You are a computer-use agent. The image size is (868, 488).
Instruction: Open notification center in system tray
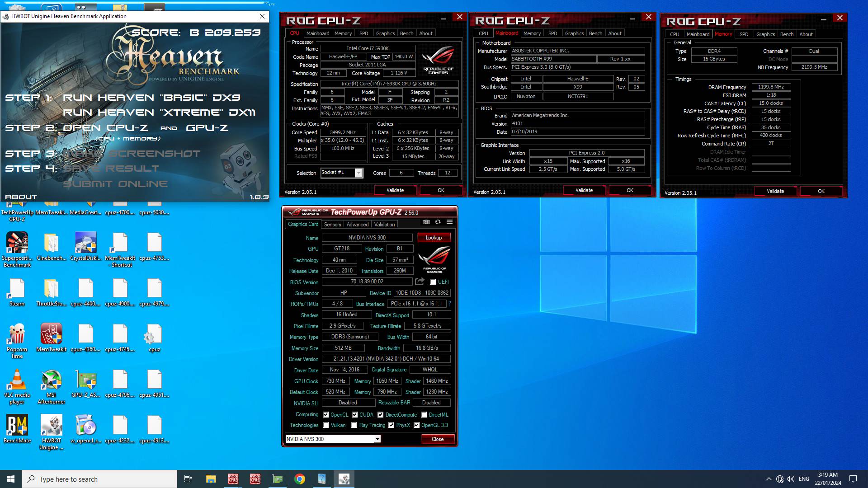point(853,479)
